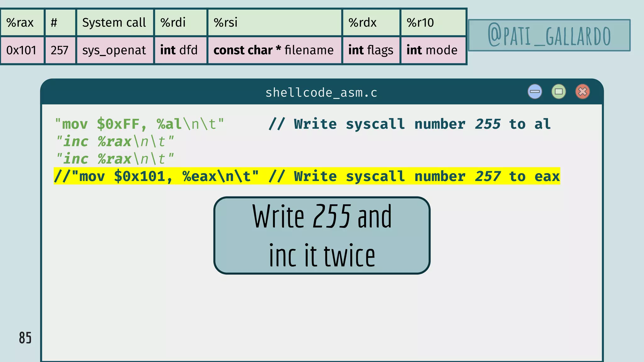Click the second inc %rax code line

pos(114,159)
